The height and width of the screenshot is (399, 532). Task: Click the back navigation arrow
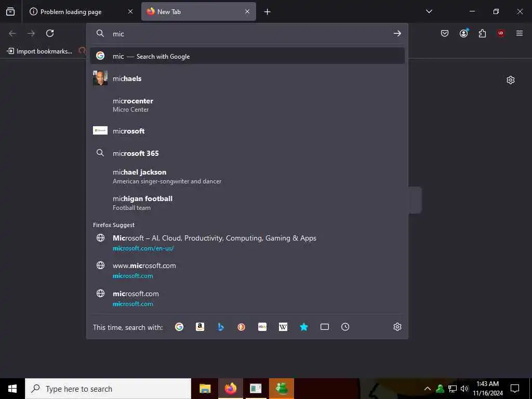[x=12, y=33]
